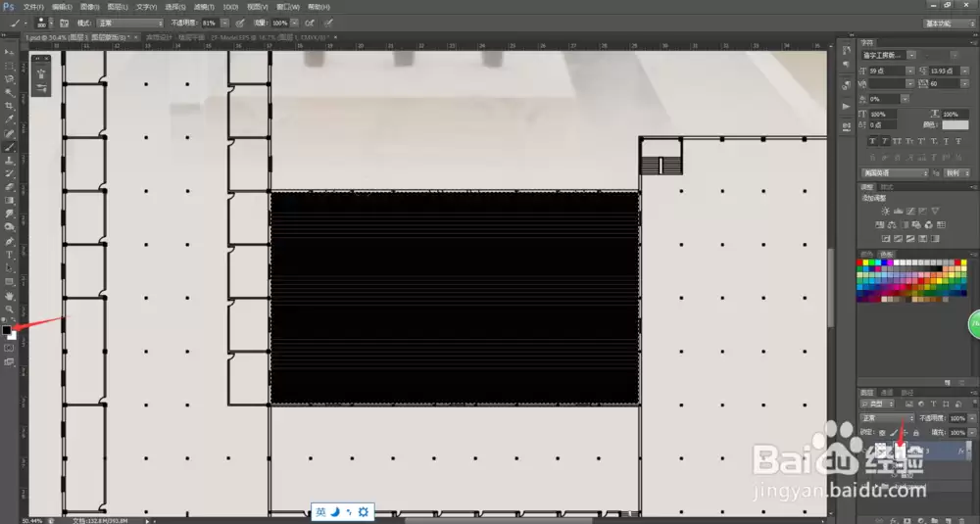Select the Zoom tool in toolbox
Screen dimensions: 980x524
tap(9, 310)
